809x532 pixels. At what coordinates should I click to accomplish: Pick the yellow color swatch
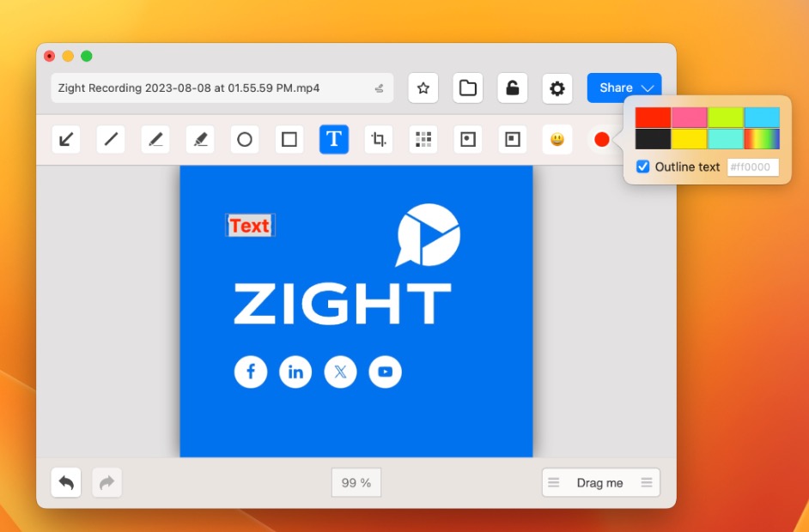coord(690,139)
